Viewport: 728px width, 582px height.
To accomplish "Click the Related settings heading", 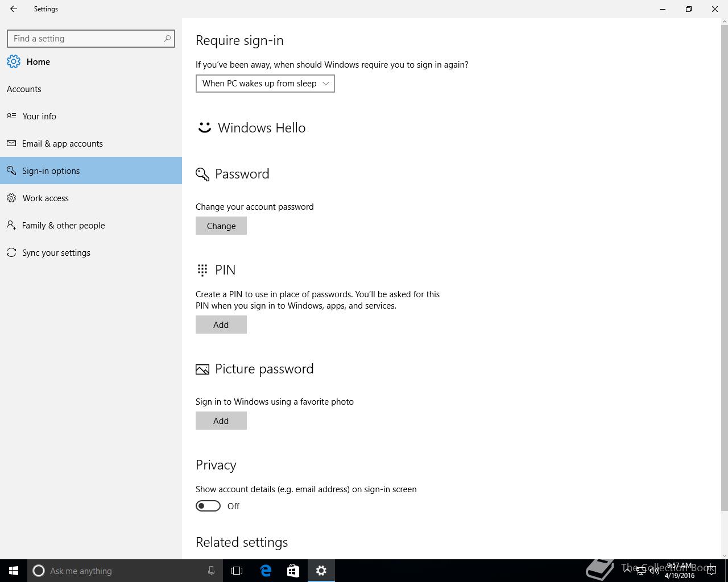I will coord(242,542).
